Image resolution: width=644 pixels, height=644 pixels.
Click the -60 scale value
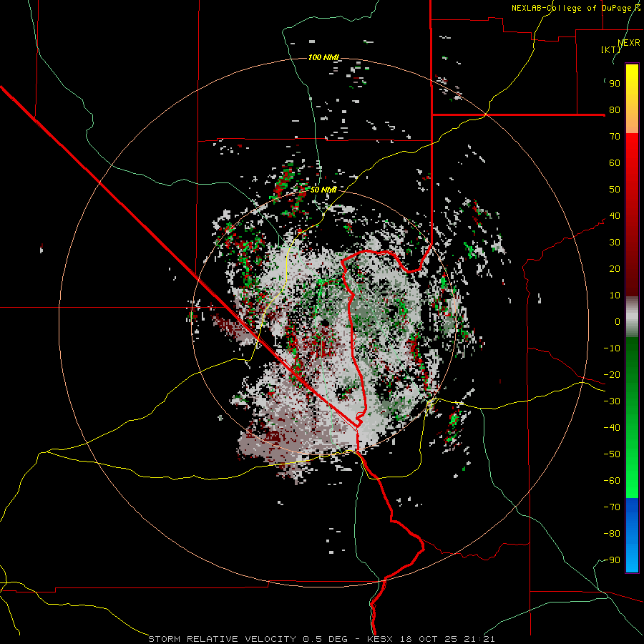click(x=612, y=481)
